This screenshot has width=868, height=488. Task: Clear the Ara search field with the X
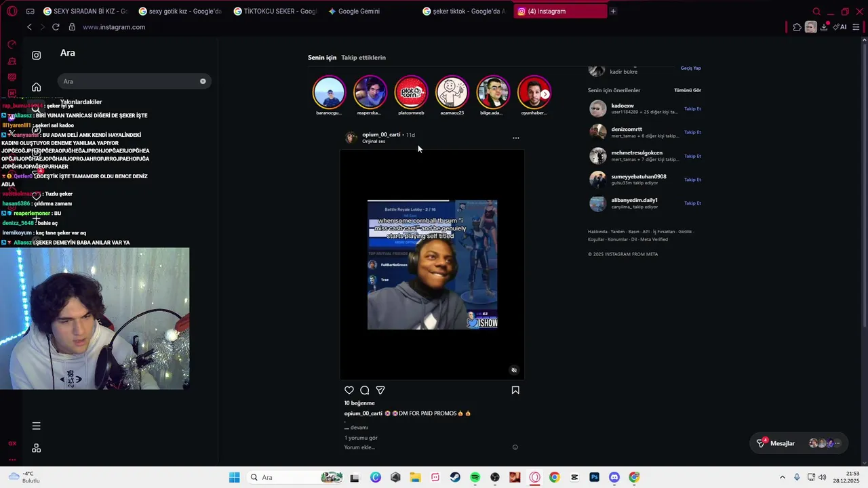(x=203, y=81)
